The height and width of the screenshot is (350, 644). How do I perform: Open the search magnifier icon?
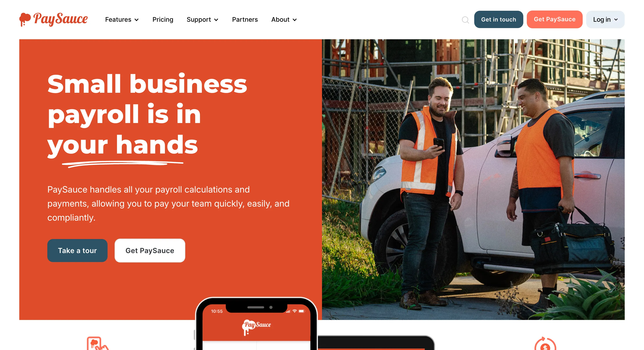coord(465,20)
